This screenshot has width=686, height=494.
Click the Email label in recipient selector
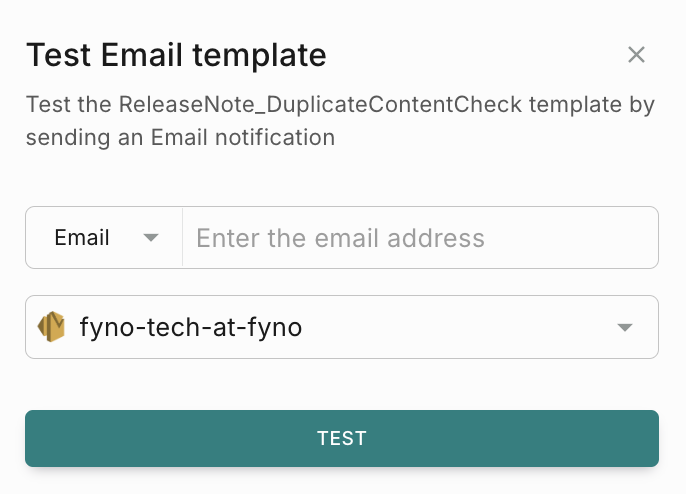82,238
